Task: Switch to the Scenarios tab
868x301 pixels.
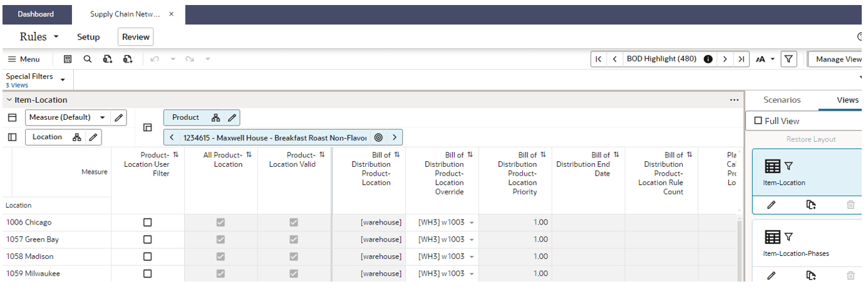Action: tap(782, 100)
